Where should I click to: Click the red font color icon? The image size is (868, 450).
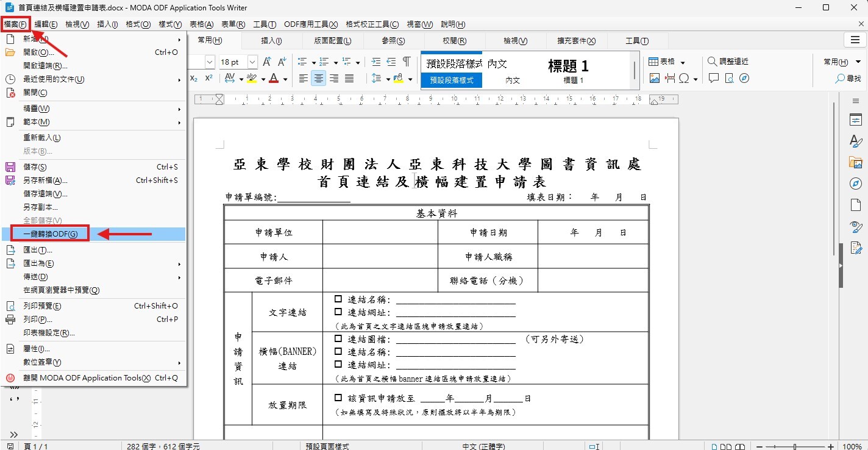[x=273, y=79]
